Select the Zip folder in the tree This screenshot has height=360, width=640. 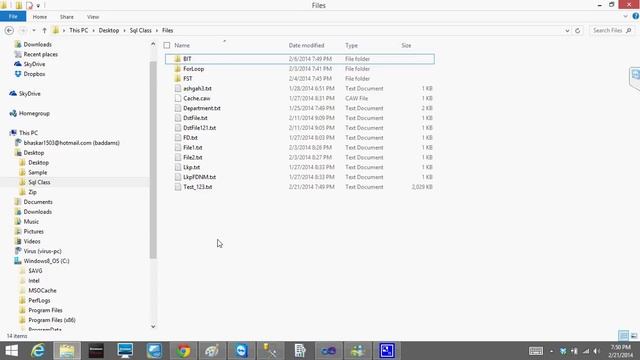[32, 192]
